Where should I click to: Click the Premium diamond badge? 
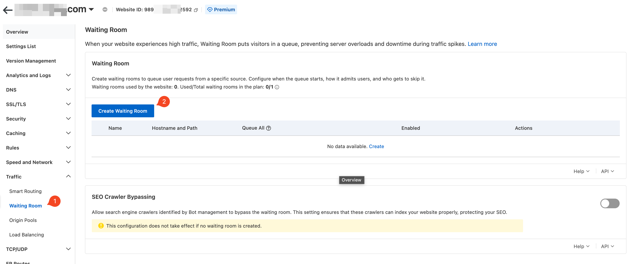pos(221,9)
